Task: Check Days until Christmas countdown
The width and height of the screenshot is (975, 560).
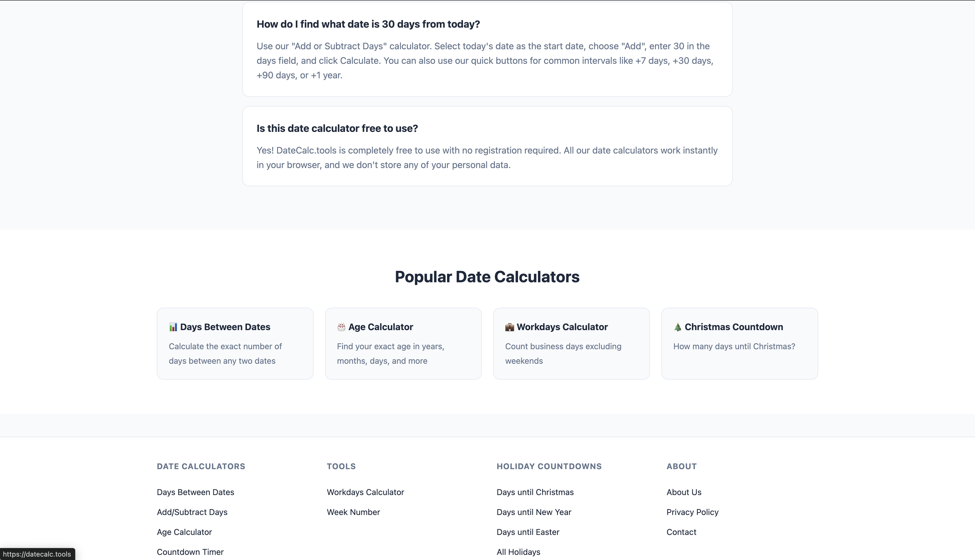Action: [x=535, y=492]
